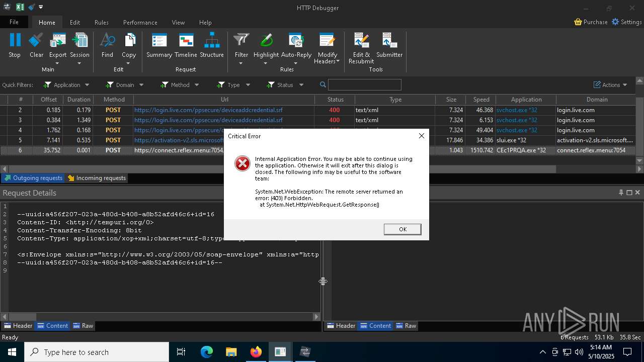644x362 pixels.
Task: Click the Modify Headers icon
Action: (327, 40)
